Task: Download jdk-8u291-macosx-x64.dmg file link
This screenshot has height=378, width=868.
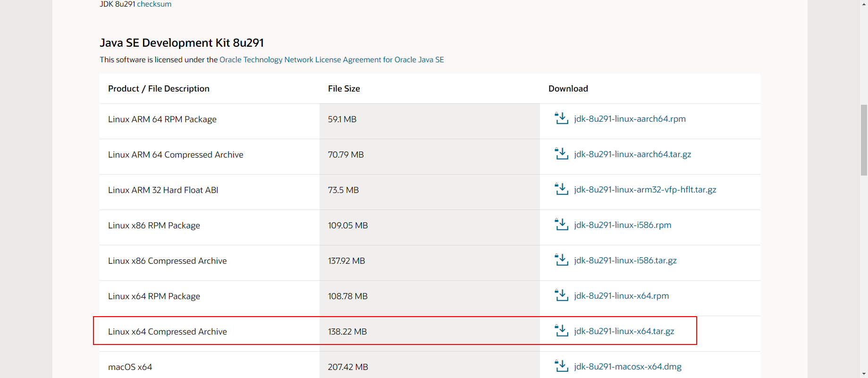Action: [628, 367]
